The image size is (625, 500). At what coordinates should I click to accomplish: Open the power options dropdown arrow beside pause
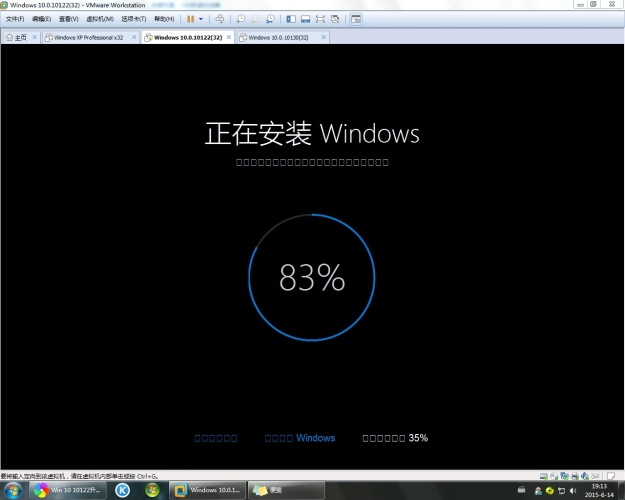pos(201,19)
